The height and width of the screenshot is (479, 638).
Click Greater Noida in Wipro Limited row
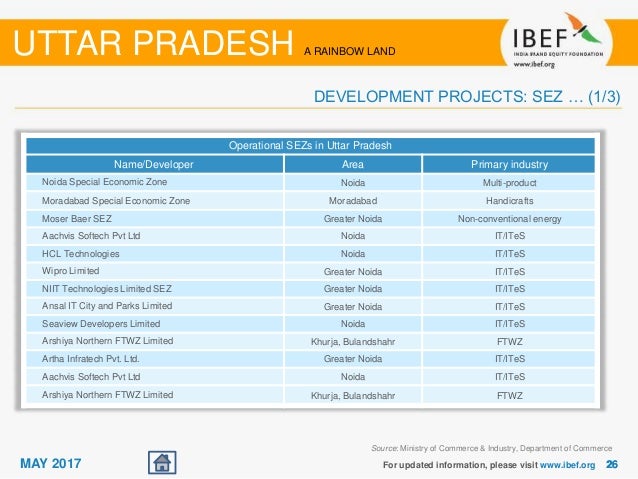tap(353, 271)
